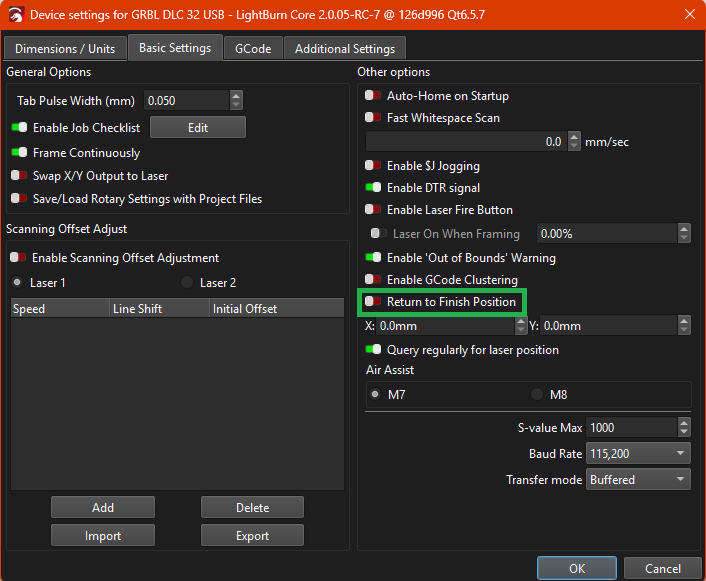Screen dimensions: 706x581
Task: Expand the Transfer mode dropdown
Action: pyautogui.click(x=638, y=480)
